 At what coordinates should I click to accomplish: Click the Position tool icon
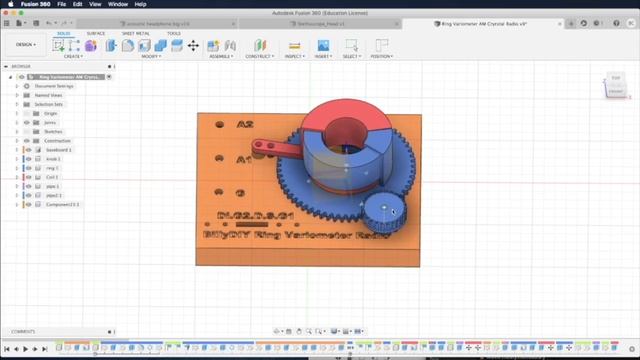[382, 45]
